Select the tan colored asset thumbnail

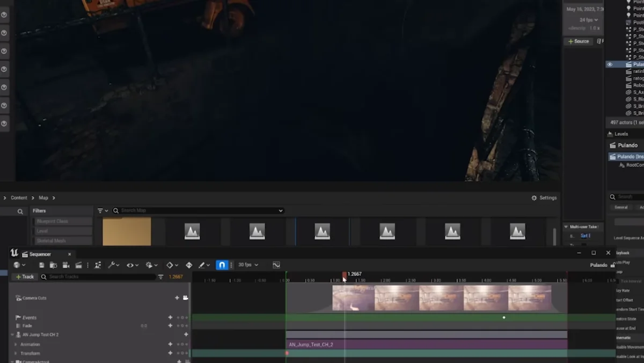pyautogui.click(x=127, y=231)
